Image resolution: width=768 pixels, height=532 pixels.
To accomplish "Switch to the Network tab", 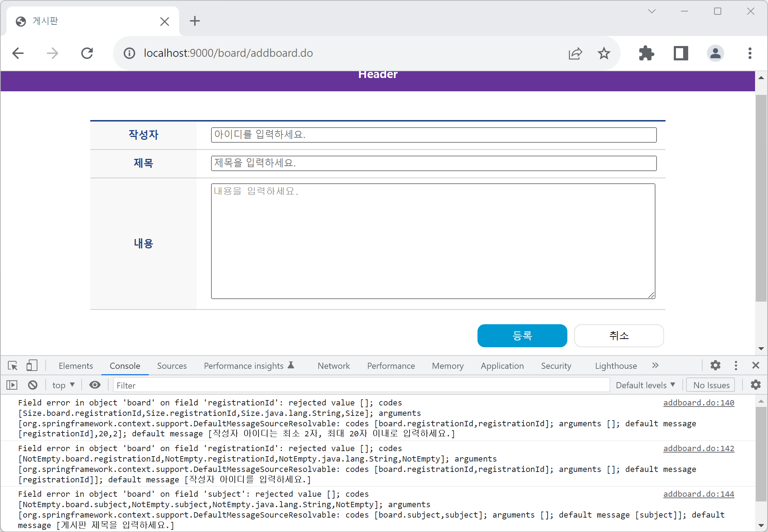I will 333,366.
